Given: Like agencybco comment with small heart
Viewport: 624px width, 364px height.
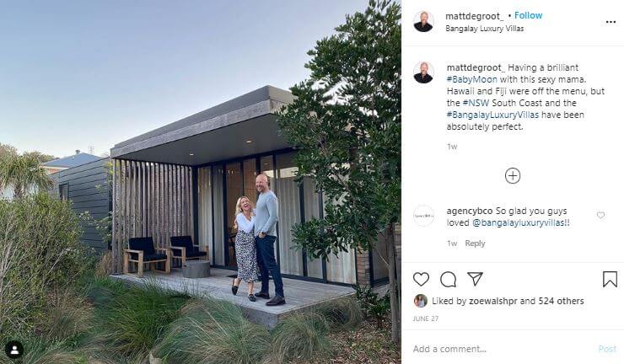Looking at the screenshot, I should click(601, 215).
